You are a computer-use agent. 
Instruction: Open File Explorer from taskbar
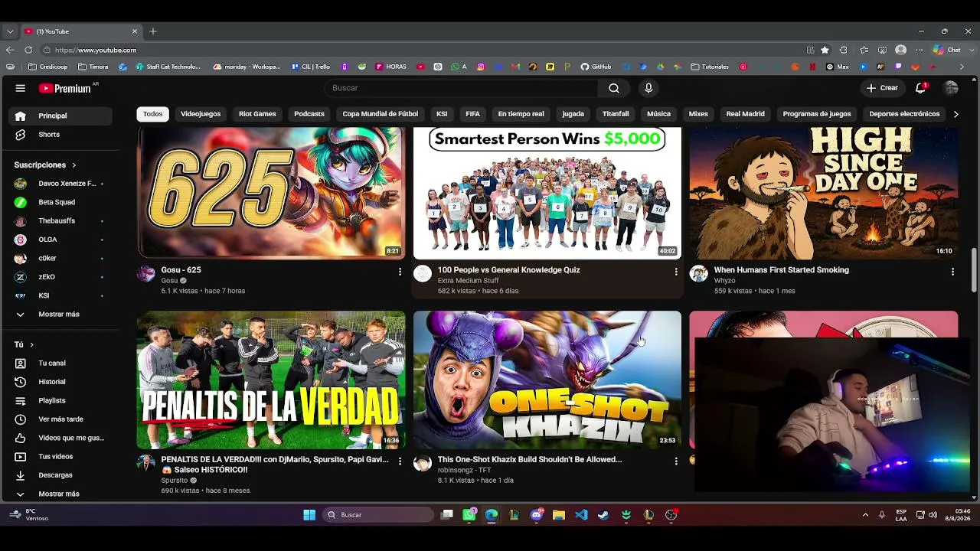(559, 515)
